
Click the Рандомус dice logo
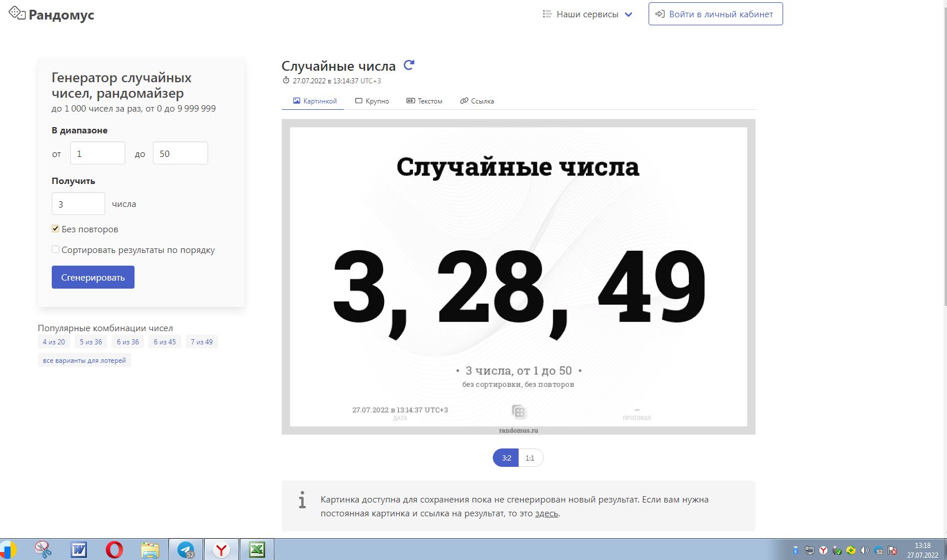pyautogui.click(x=17, y=13)
